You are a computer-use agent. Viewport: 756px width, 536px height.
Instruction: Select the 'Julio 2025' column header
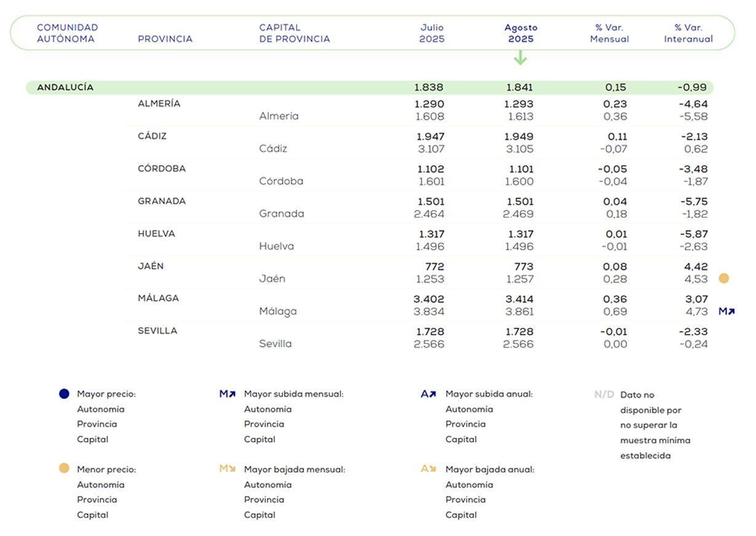tap(432, 32)
